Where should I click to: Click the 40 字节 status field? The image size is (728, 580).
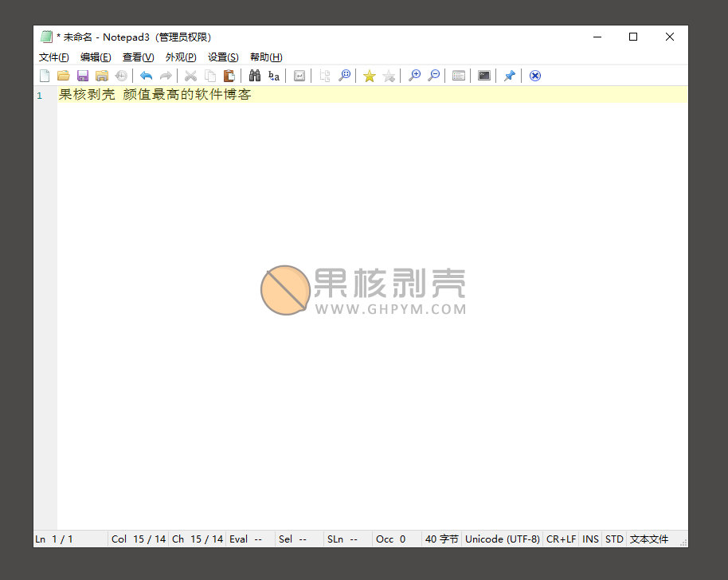pos(441,539)
